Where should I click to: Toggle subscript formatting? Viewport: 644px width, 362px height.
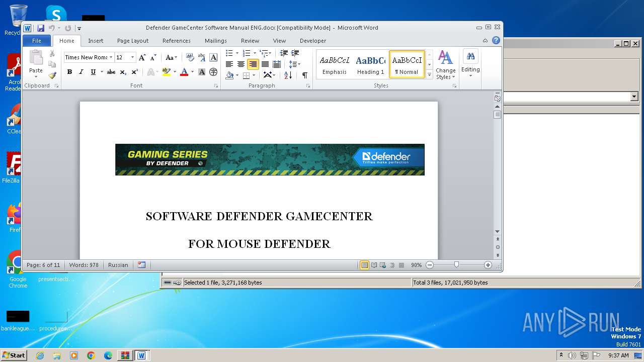123,72
